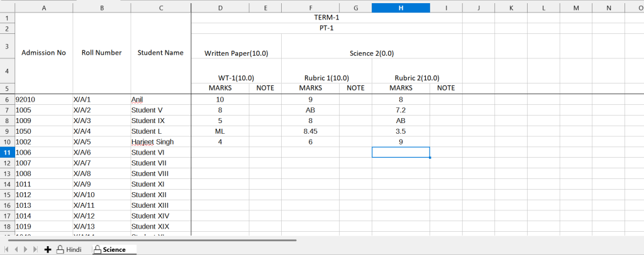The height and width of the screenshot is (255, 644).
Task: Select Anil's WT-1 mark of 10
Action: tap(219, 99)
